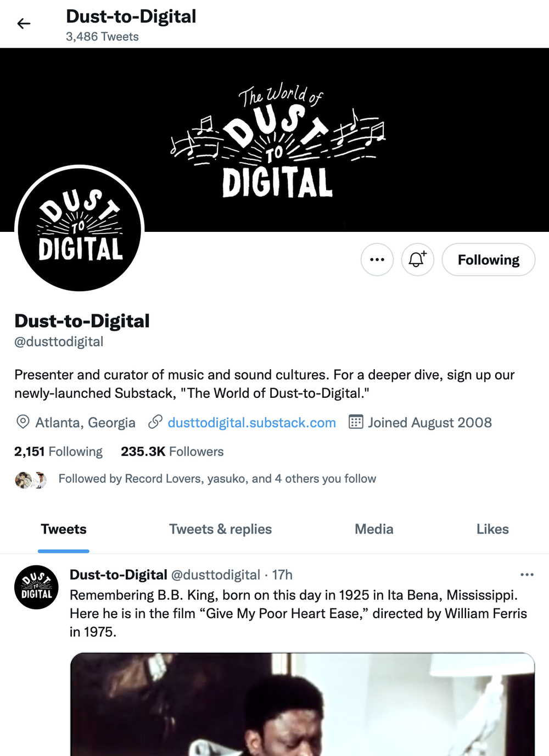Open the Likes tab
The image size is (549, 756).
(492, 529)
